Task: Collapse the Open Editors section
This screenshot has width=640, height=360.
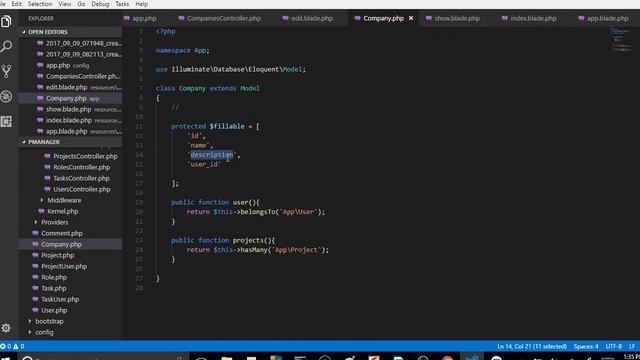Action: 70,32
